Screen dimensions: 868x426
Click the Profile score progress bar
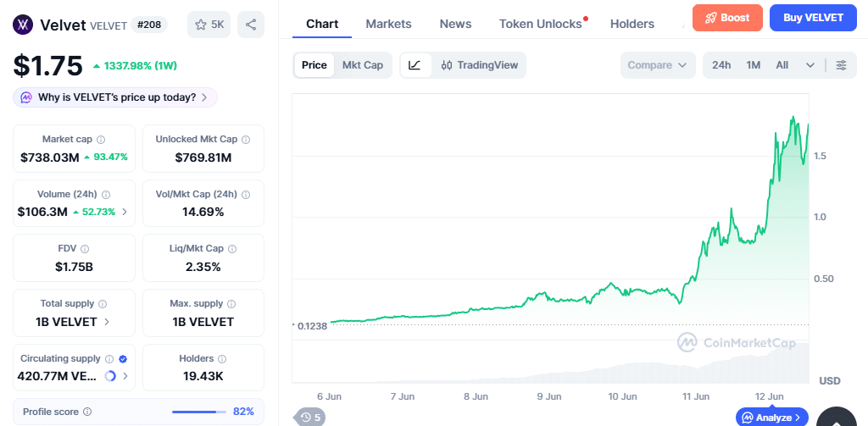(x=199, y=412)
